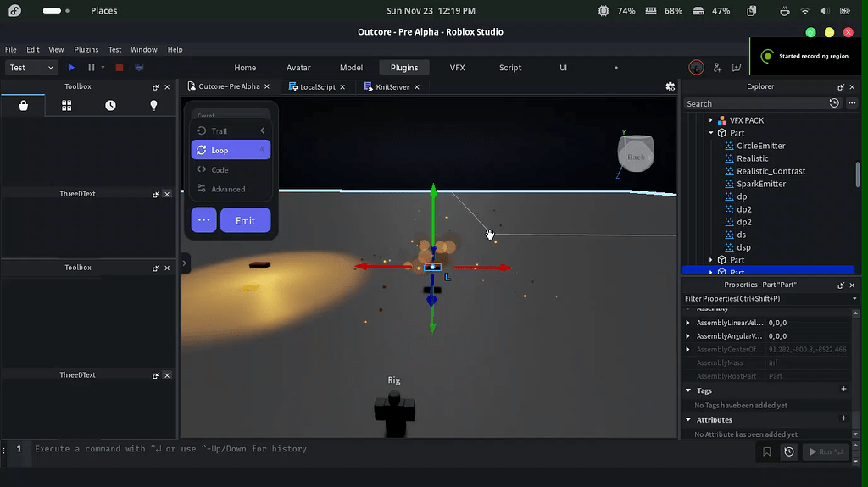Expand AssemblyAngularVelocity property
The image size is (868, 487).
(x=688, y=336)
